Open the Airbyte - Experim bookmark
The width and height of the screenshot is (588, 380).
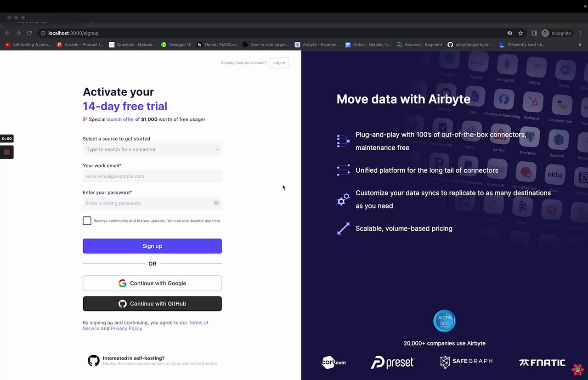pos(317,45)
